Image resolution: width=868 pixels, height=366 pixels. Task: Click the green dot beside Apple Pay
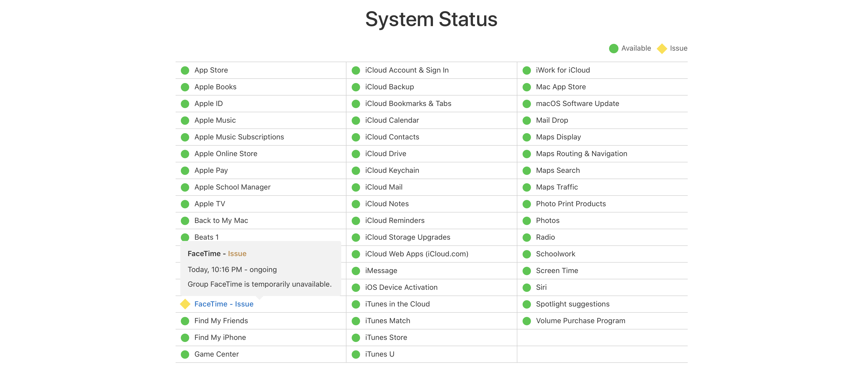[185, 171]
